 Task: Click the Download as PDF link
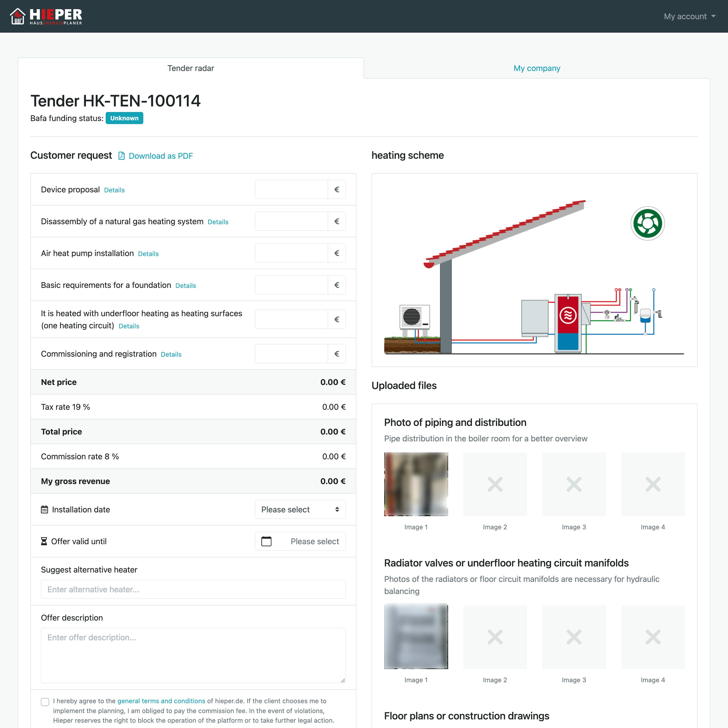point(160,156)
